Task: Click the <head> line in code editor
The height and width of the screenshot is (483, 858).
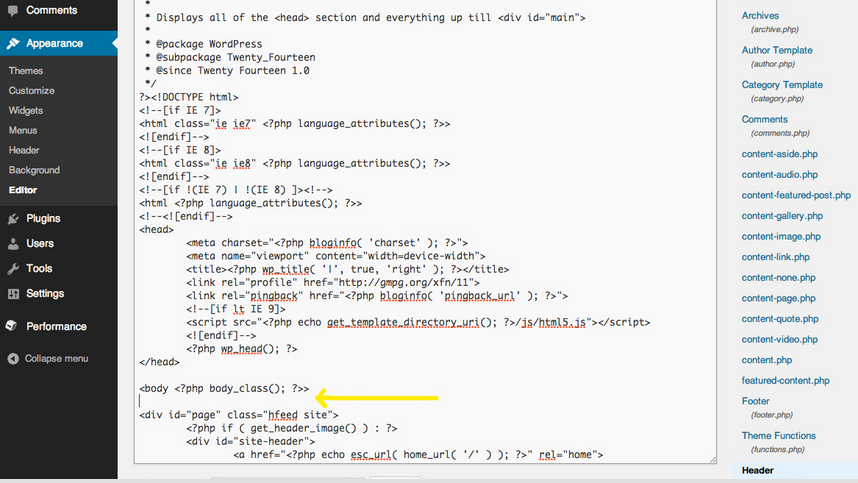Action: coord(156,230)
